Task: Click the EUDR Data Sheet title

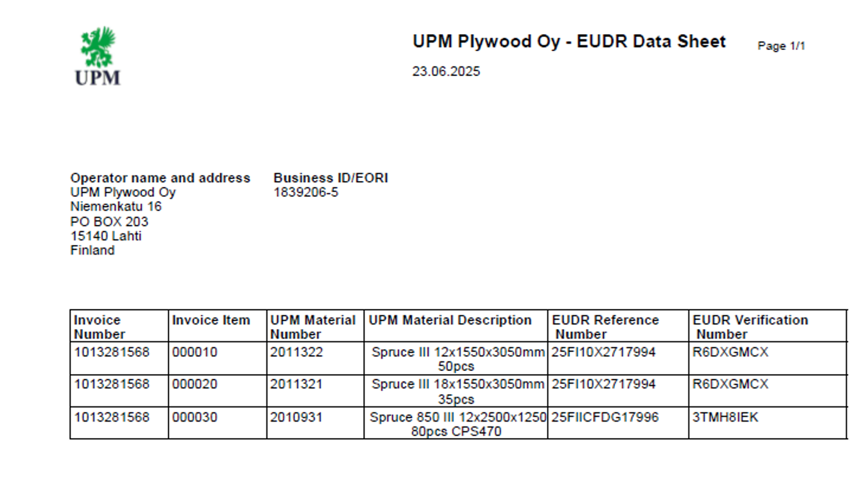Action: pyautogui.click(x=569, y=41)
